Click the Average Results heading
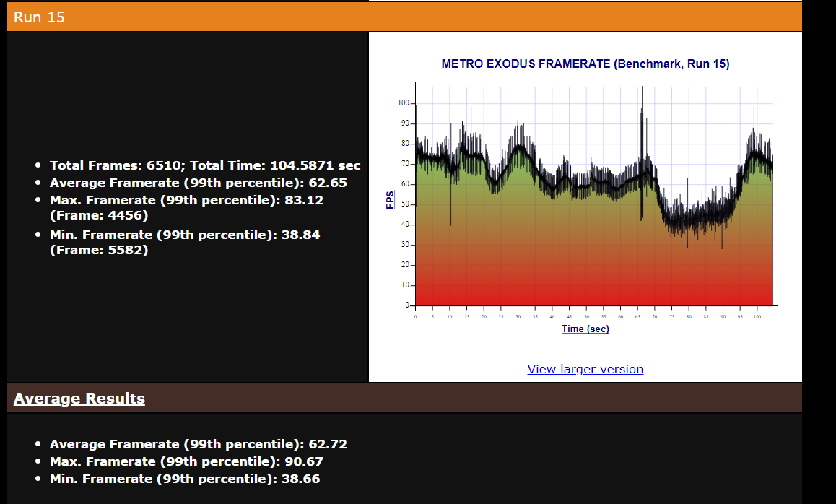The height and width of the screenshot is (504, 836). click(x=79, y=399)
